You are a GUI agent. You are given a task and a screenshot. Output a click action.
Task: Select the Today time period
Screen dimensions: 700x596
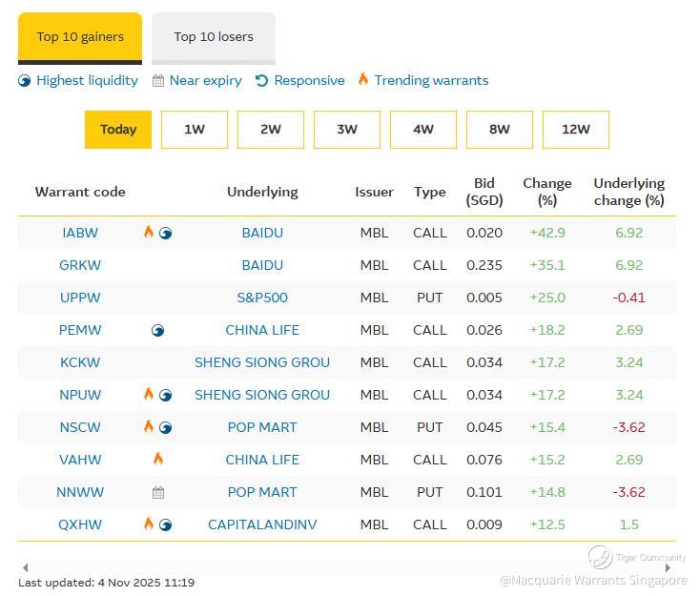pyautogui.click(x=118, y=130)
